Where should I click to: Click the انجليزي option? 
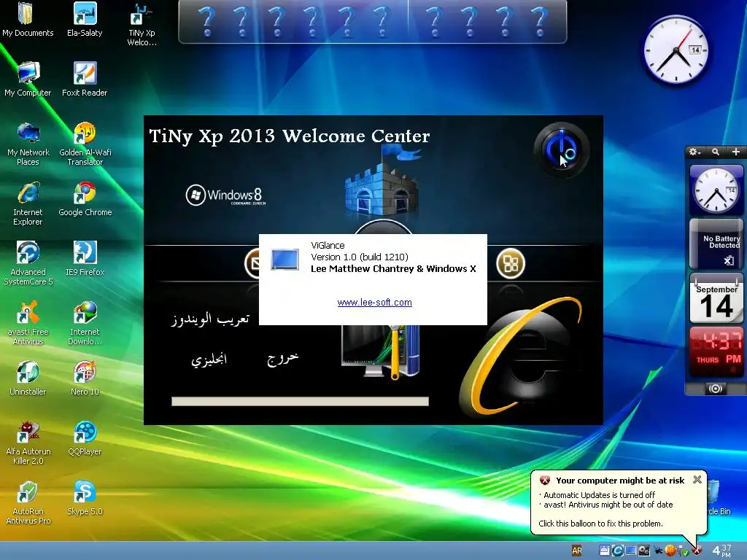[x=209, y=359]
